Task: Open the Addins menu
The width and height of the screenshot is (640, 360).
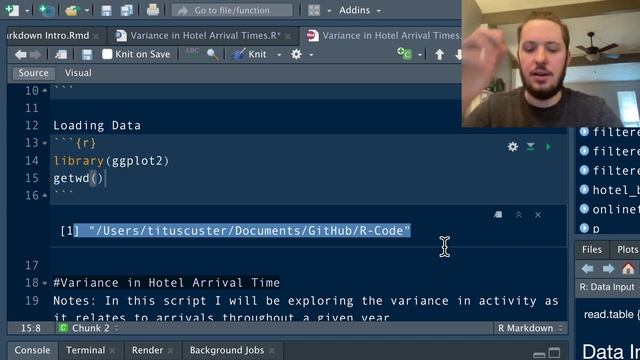Action: 359,10
